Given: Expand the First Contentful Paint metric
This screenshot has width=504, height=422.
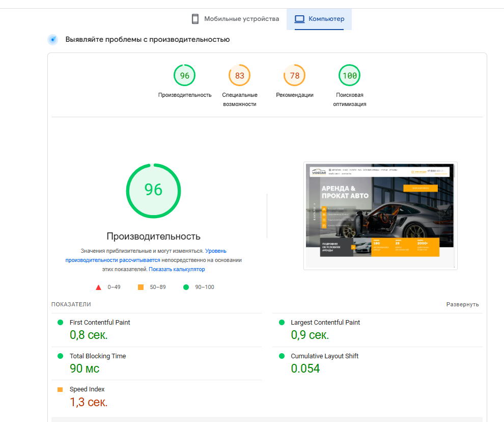Looking at the screenshot, I should (100, 323).
